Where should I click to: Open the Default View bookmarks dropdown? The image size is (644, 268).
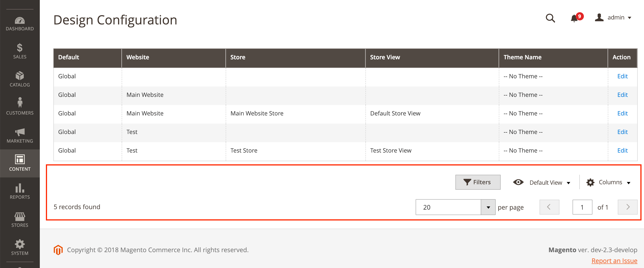coord(542,182)
